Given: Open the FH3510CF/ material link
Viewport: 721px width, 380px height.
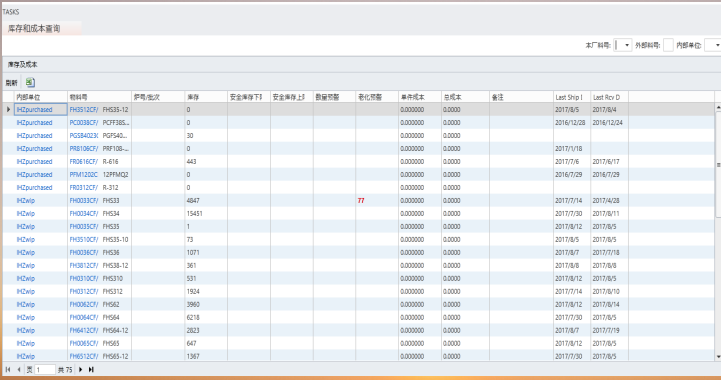Looking at the screenshot, I should [84, 239].
